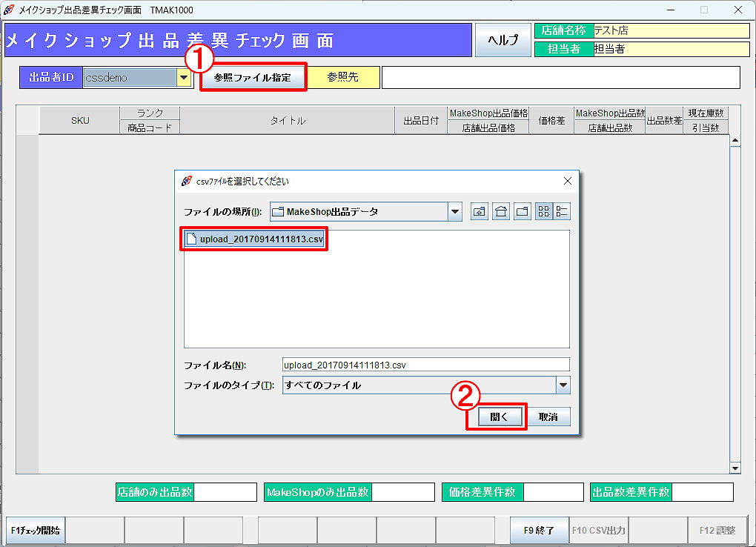
Task: Click 価格差異件数 value field
Action: click(554, 492)
